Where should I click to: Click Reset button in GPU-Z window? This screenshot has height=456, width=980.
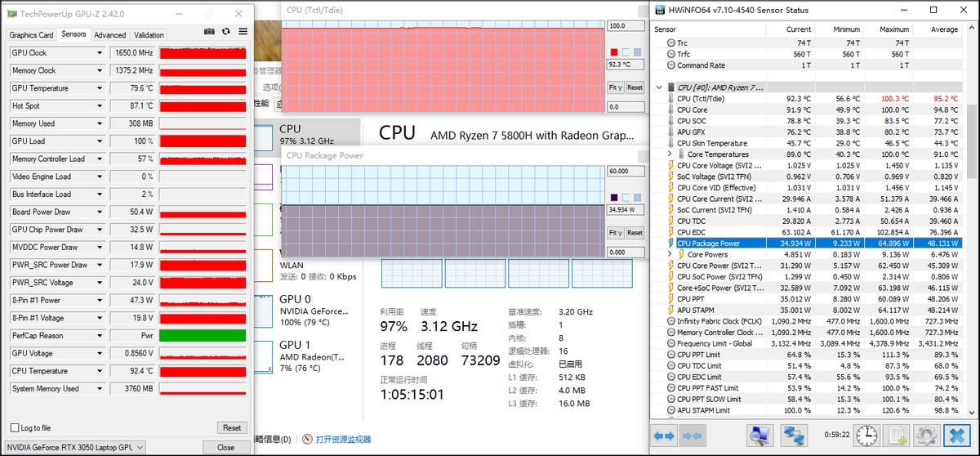(232, 427)
